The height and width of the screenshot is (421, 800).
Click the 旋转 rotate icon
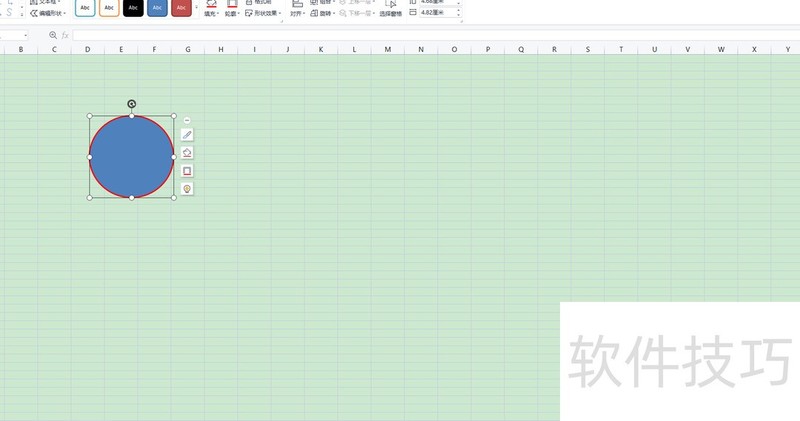coord(314,13)
